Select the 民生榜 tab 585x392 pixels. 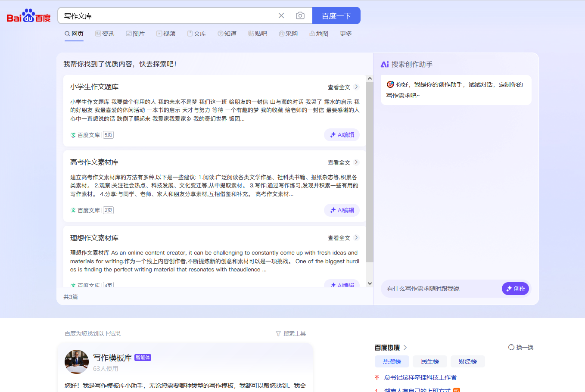point(430,361)
